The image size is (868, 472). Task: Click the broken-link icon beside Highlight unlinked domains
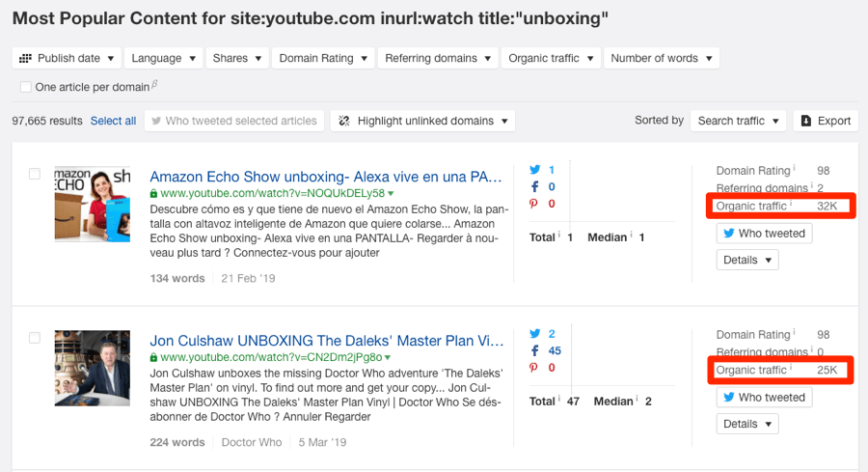click(344, 121)
